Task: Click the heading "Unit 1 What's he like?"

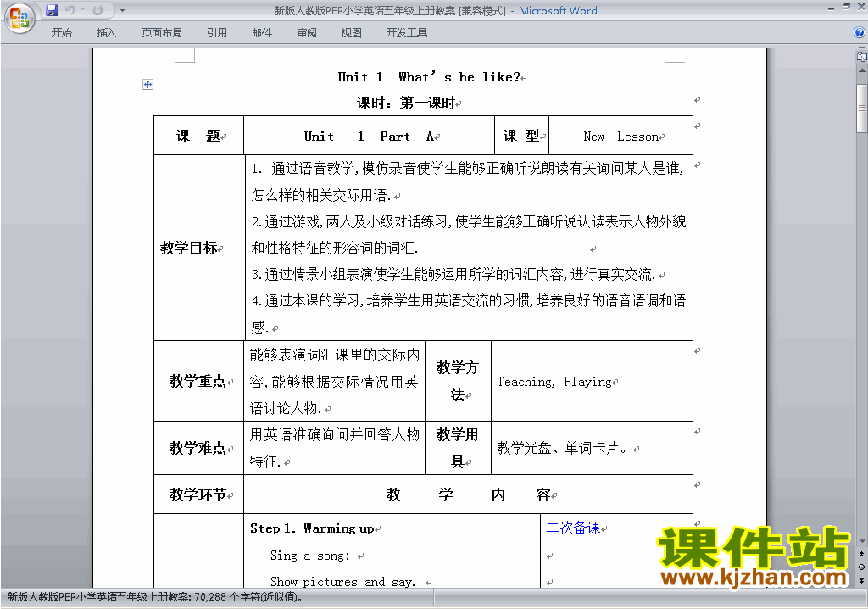Action: pyautogui.click(x=429, y=77)
